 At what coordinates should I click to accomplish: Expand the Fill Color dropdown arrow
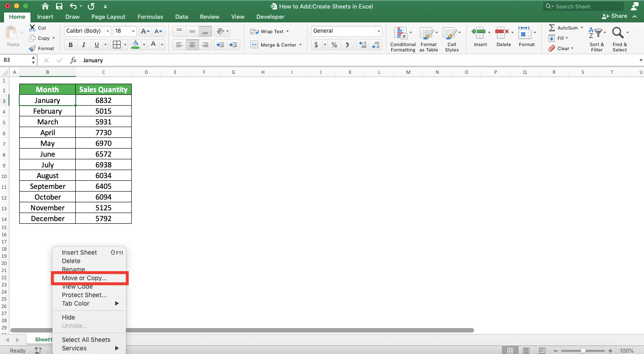[144, 45]
